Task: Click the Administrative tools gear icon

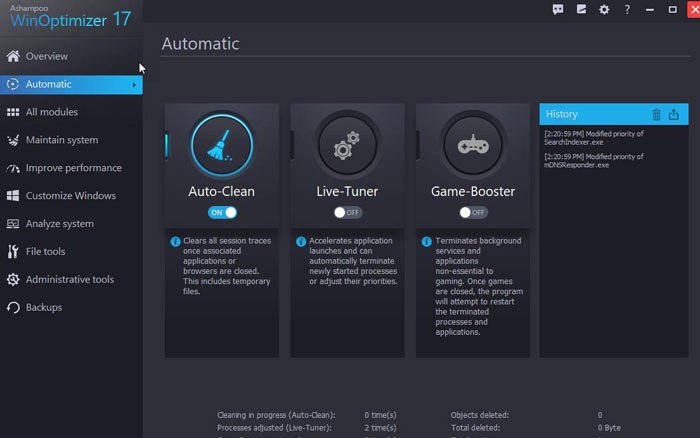Action: 13,279
